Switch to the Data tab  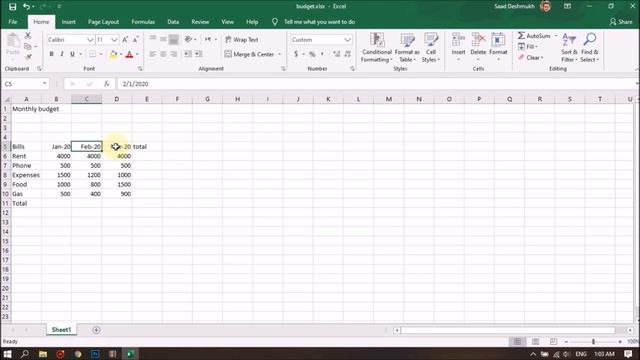pos(173,22)
